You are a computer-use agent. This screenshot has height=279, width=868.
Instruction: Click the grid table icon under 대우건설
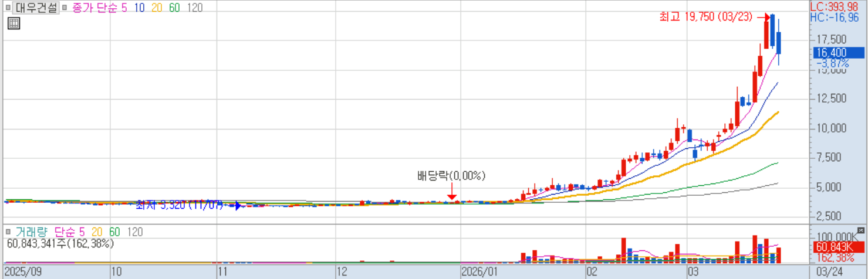point(14,24)
